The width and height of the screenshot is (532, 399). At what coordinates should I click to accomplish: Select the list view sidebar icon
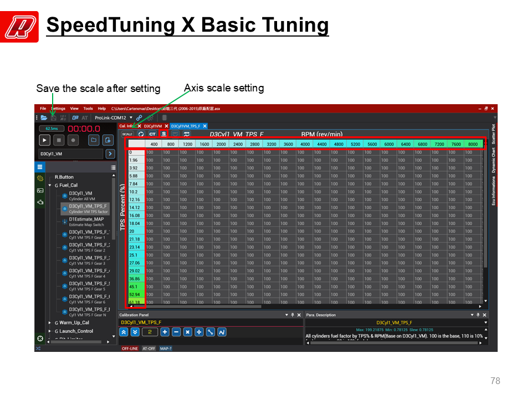click(x=40, y=167)
